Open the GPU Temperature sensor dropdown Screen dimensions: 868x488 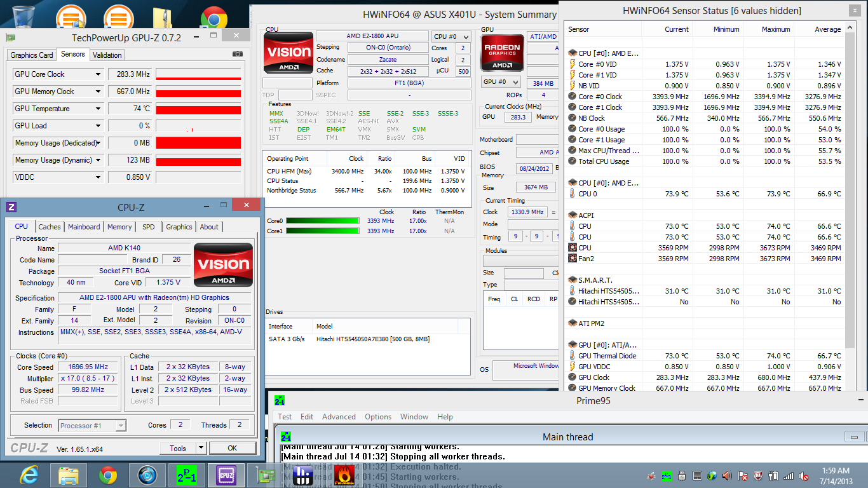[x=98, y=109]
